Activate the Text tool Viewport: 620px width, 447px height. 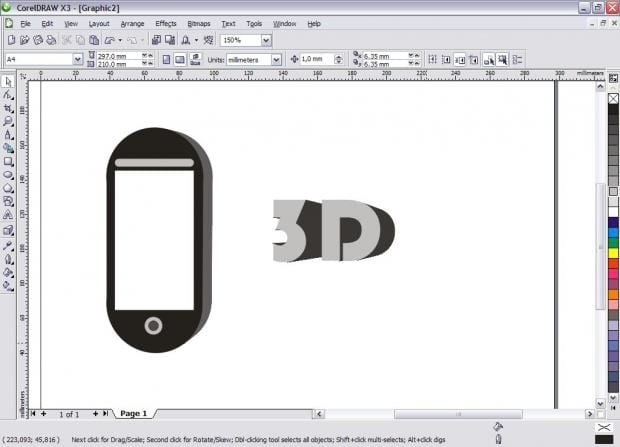pyautogui.click(x=8, y=215)
